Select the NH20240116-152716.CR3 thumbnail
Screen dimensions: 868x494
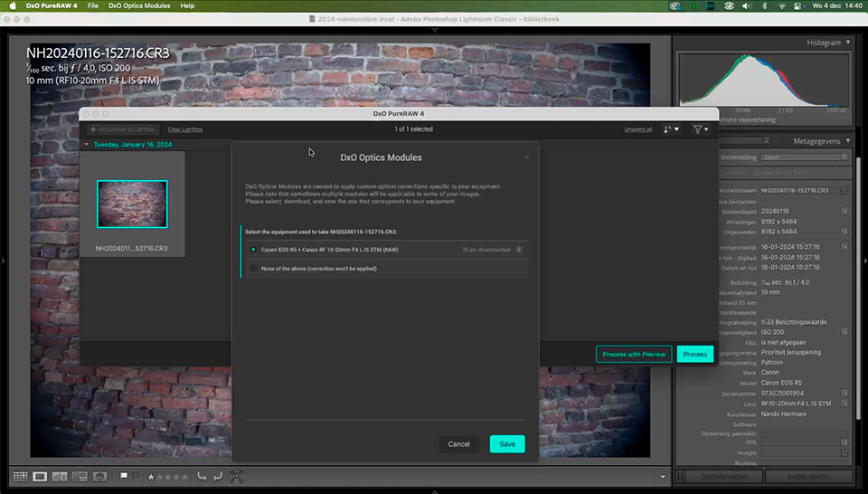132,204
